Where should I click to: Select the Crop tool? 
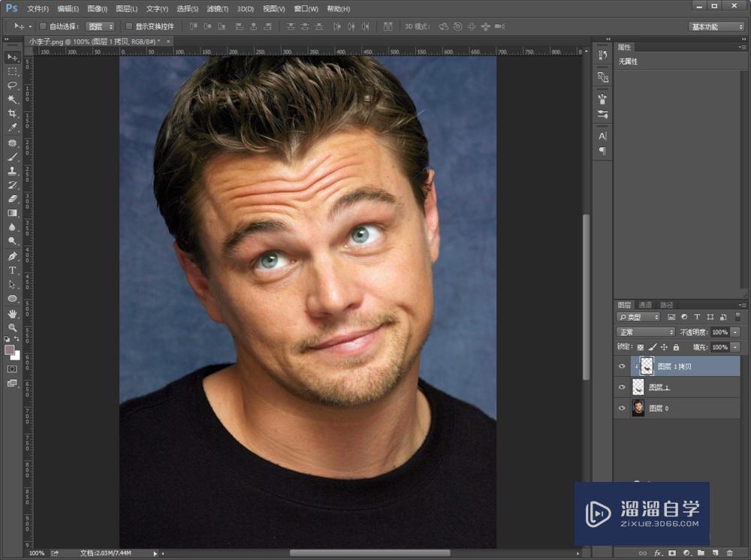point(12,113)
